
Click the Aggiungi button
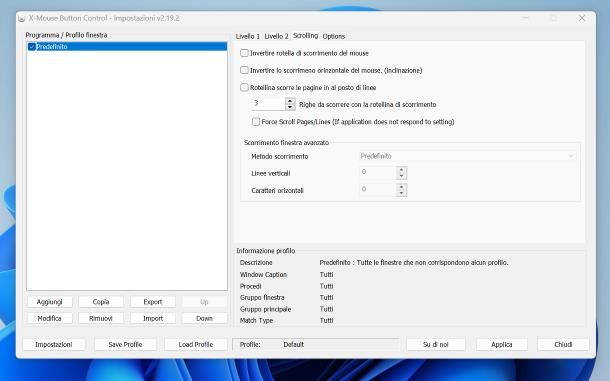pos(49,302)
